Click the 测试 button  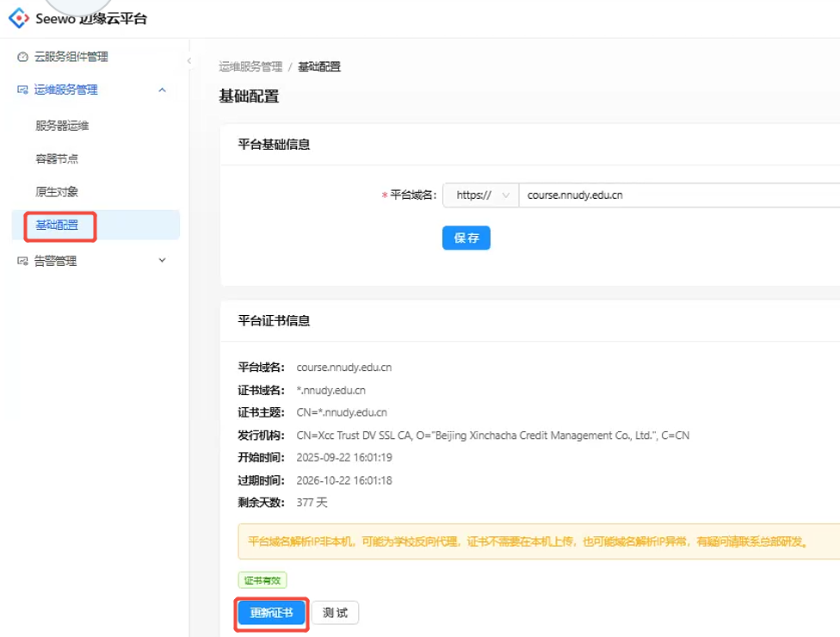(x=335, y=613)
